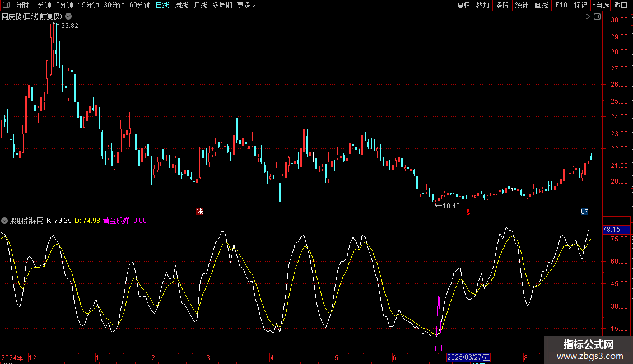The width and height of the screenshot is (633, 364).
Task: Open 多周期 multi-period view
Action: (222, 5)
